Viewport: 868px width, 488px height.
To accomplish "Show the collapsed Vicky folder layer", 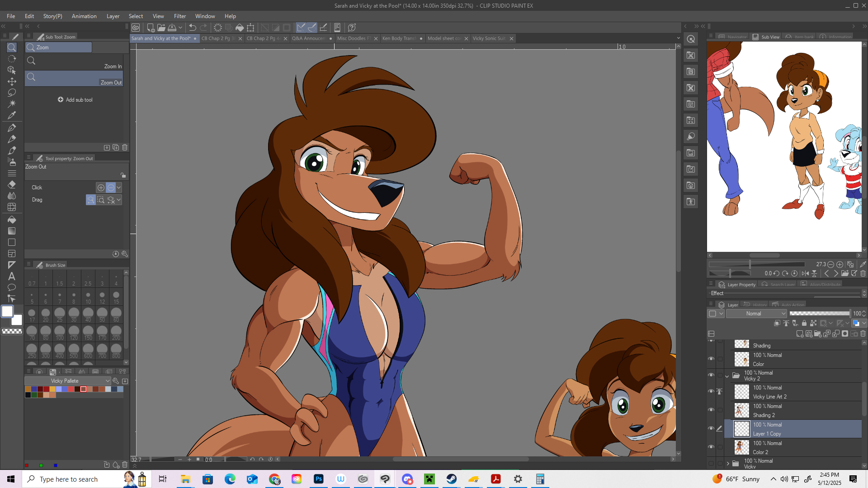I will pos(711,464).
